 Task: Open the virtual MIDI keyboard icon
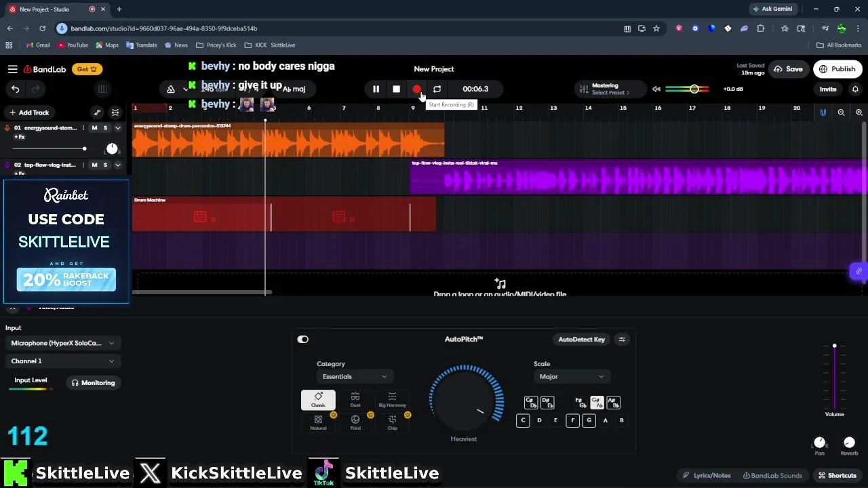pos(102,89)
